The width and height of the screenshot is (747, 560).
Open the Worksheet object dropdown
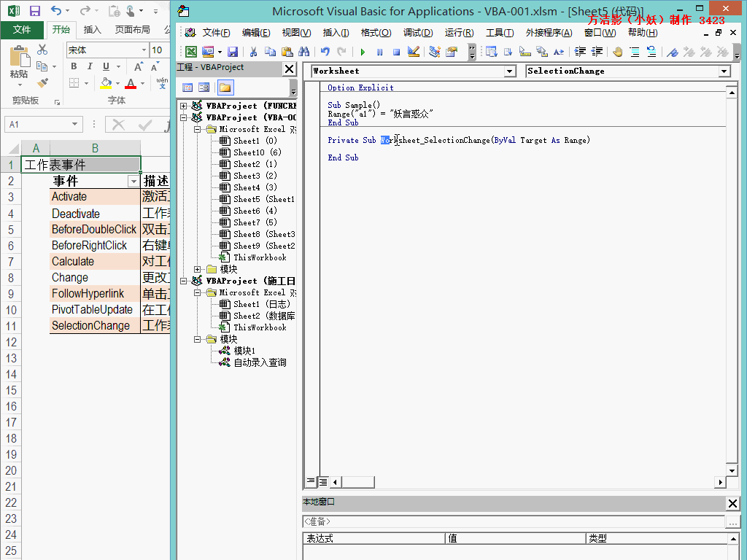click(x=510, y=71)
